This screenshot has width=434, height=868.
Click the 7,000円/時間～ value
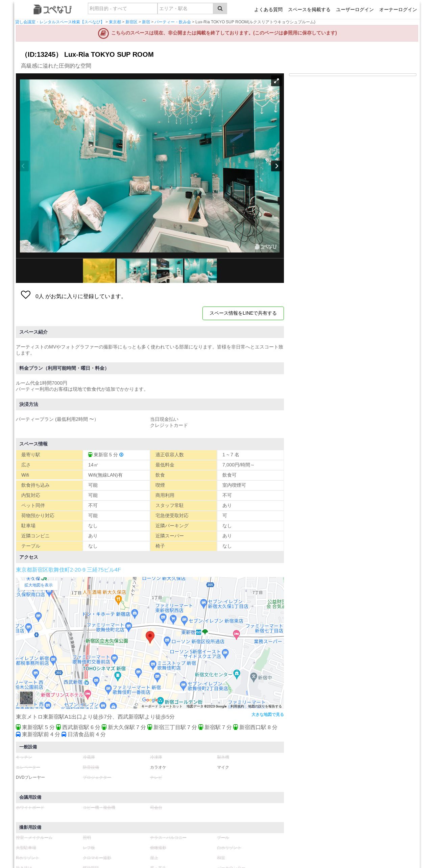[238, 465]
